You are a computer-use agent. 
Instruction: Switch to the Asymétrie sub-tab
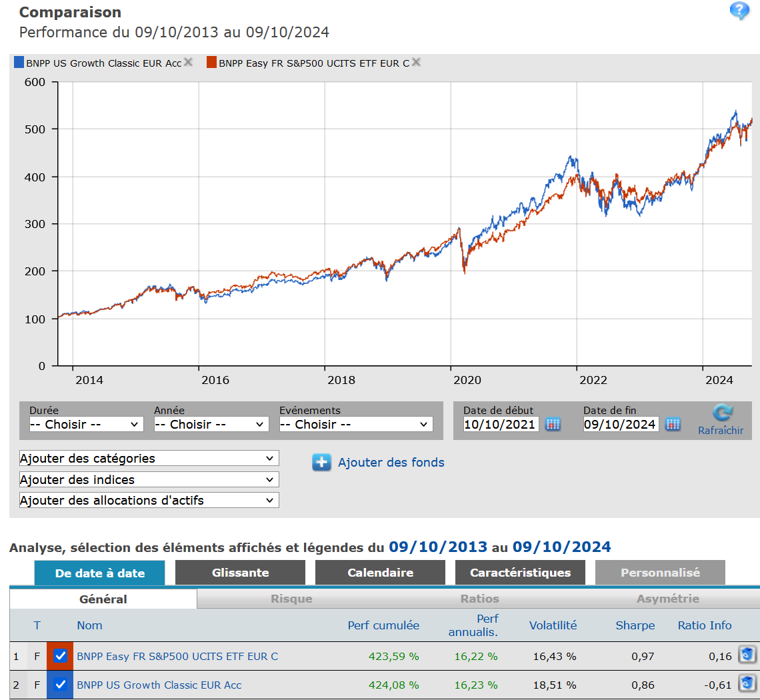(x=667, y=599)
